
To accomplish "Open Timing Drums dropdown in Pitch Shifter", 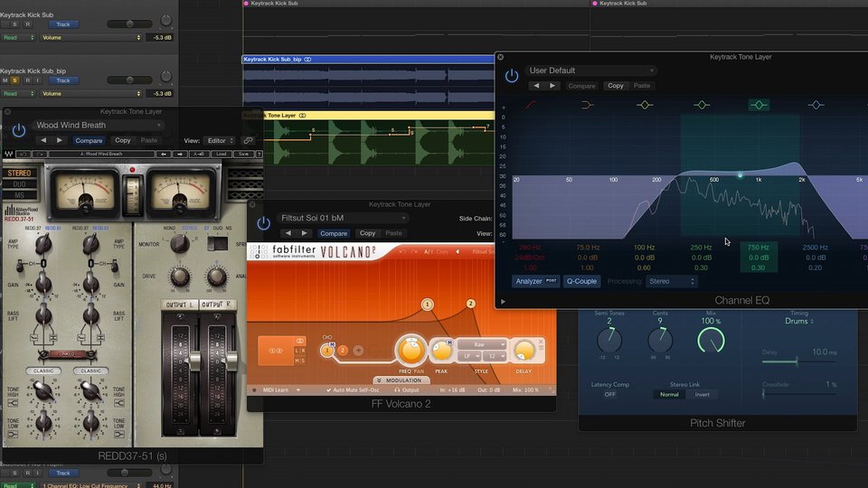I will (798, 321).
